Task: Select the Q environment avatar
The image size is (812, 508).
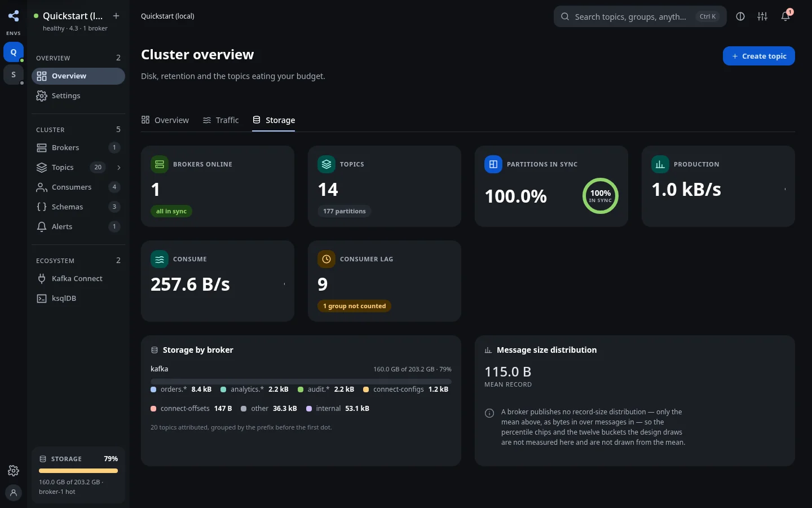Action: (x=14, y=52)
